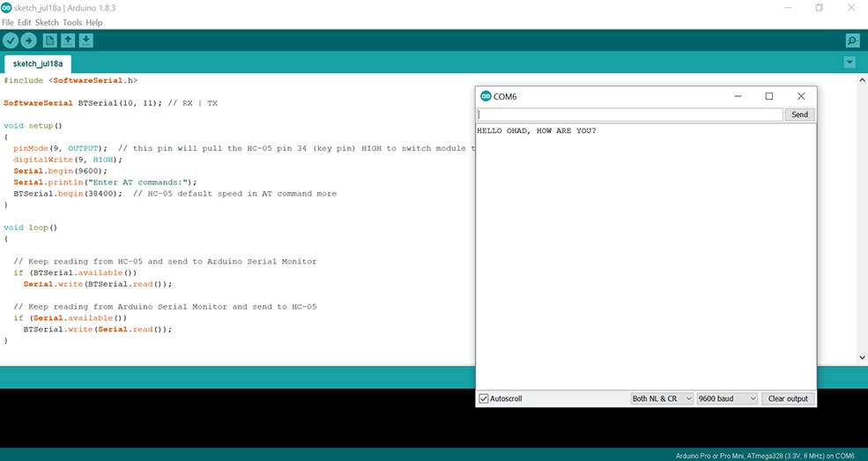Click the if (Serial.available()) line
Screen dimensions: 868x461
(x=70, y=318)
